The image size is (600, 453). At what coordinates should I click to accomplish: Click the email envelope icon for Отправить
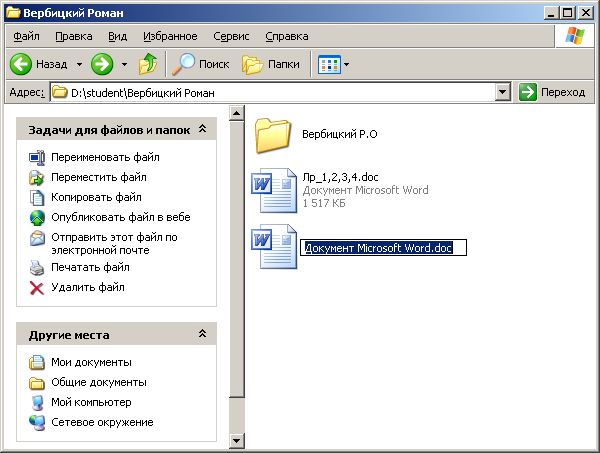click(x=37, y=238)
